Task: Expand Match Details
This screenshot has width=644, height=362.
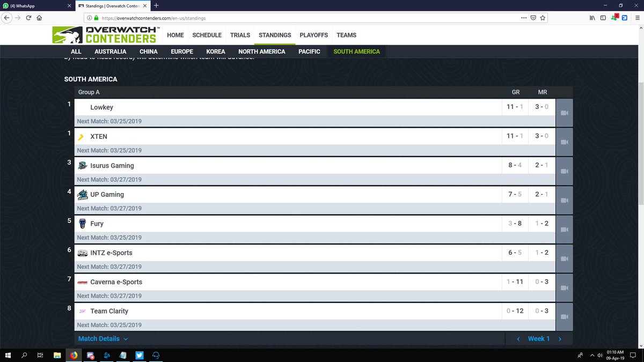Action: tap(103, 338)
